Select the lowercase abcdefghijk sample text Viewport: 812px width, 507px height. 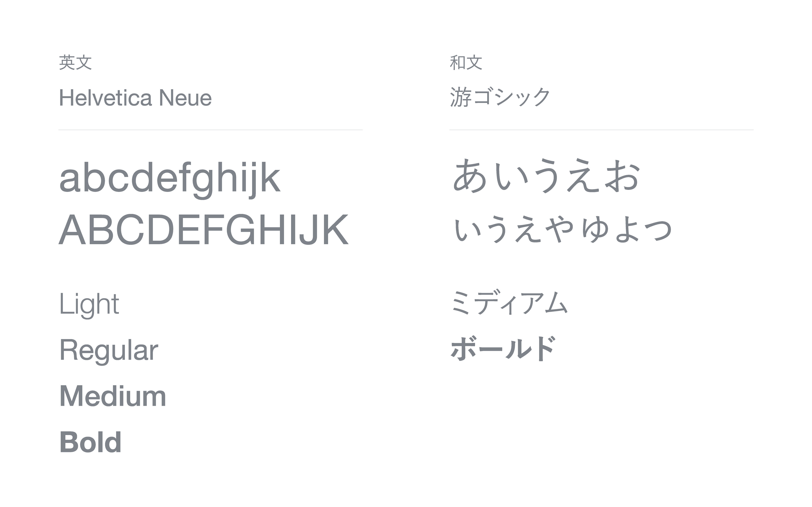170,180
